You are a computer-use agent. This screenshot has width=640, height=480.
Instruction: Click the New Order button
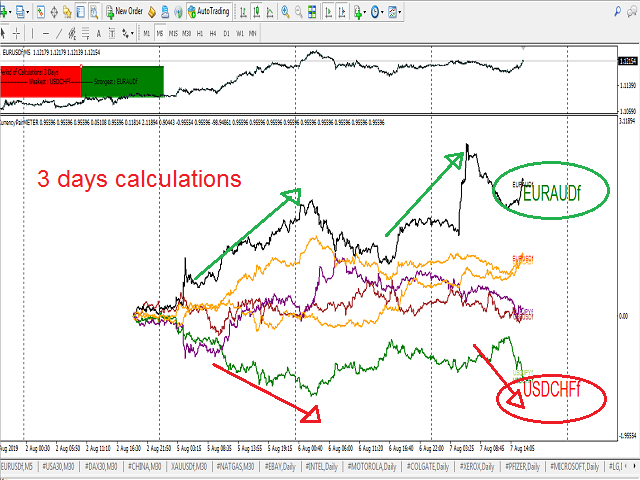[x=124, y=11]
